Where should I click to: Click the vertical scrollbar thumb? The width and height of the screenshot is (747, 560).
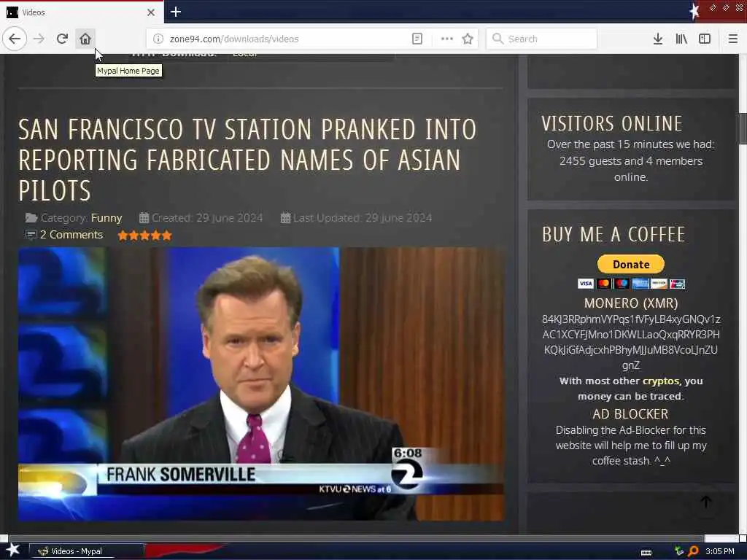click(x=743, y=128)
